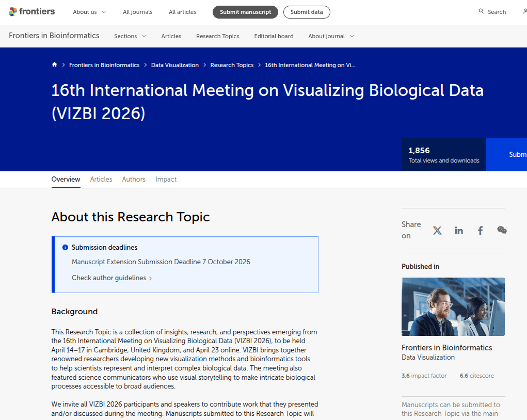527x420 pixels.
Task: Share on Facebook
Action: (480, 231)
